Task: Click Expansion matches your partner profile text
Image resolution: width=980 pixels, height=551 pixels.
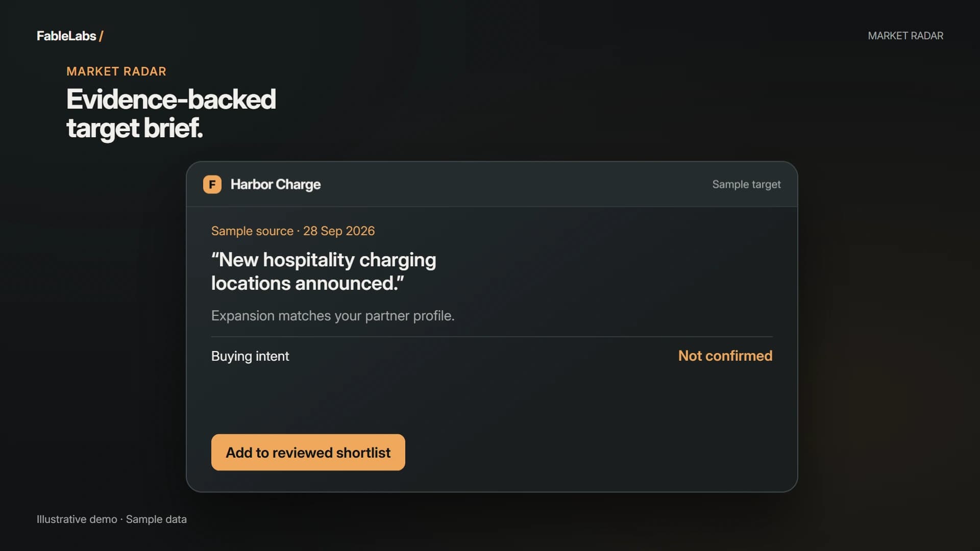Action: pyautogui.click(x=333, y=316)
